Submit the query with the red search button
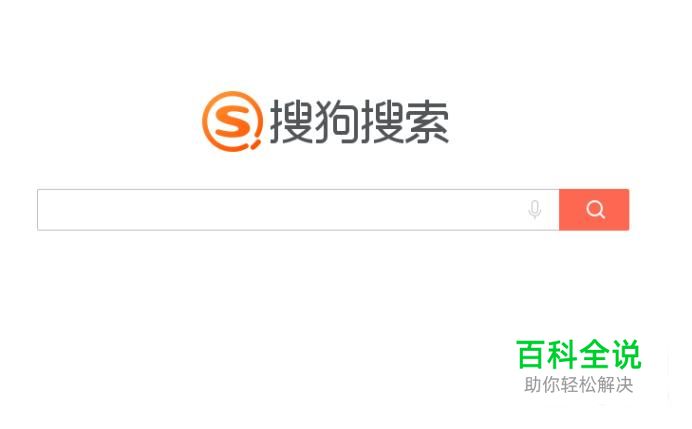This screenshot has height=429, width=692. [594, 210]
